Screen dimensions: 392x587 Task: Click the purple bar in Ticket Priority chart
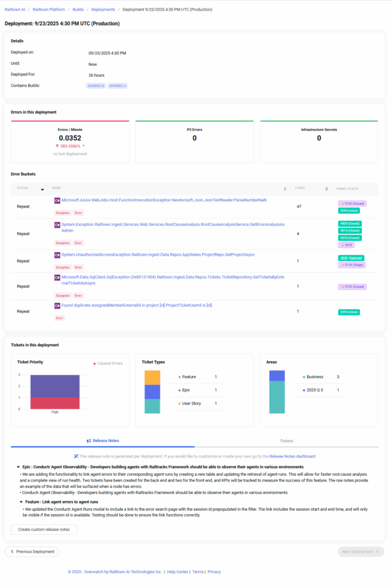pos(54,386)
